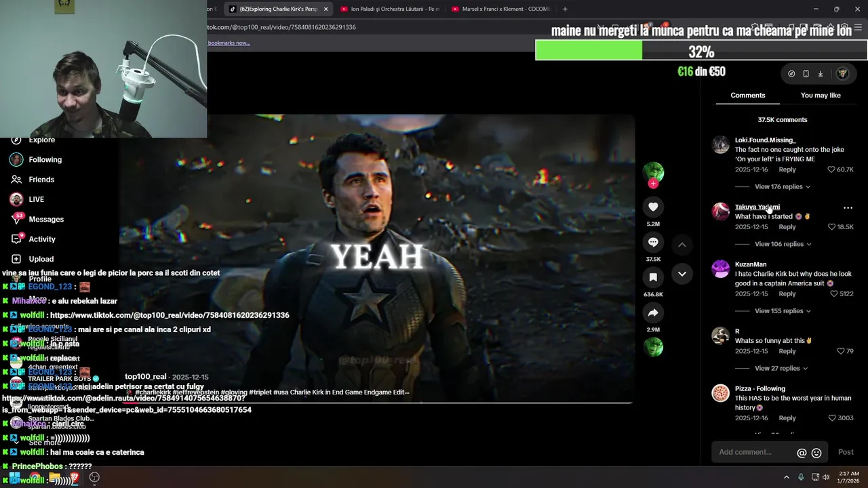Click the #charliekirk hashtag in the caption
The width and height of the screenshot is (868, 488).
click(153, 392)
